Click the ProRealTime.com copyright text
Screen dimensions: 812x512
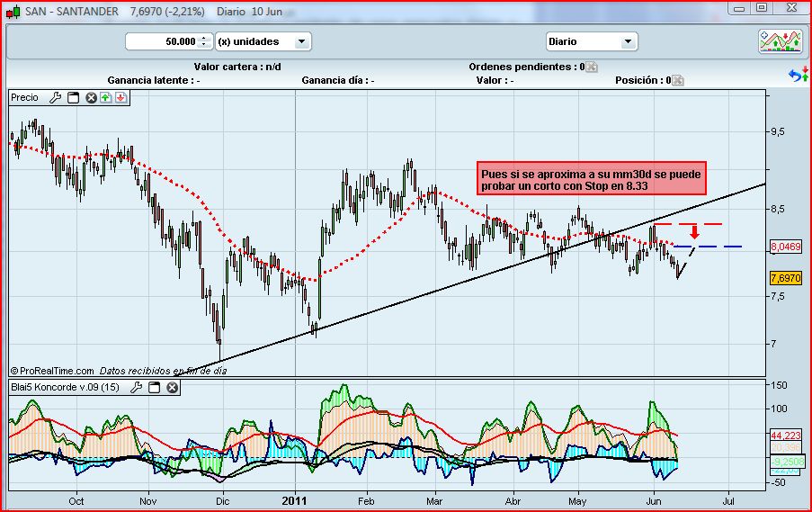(52, 371)
